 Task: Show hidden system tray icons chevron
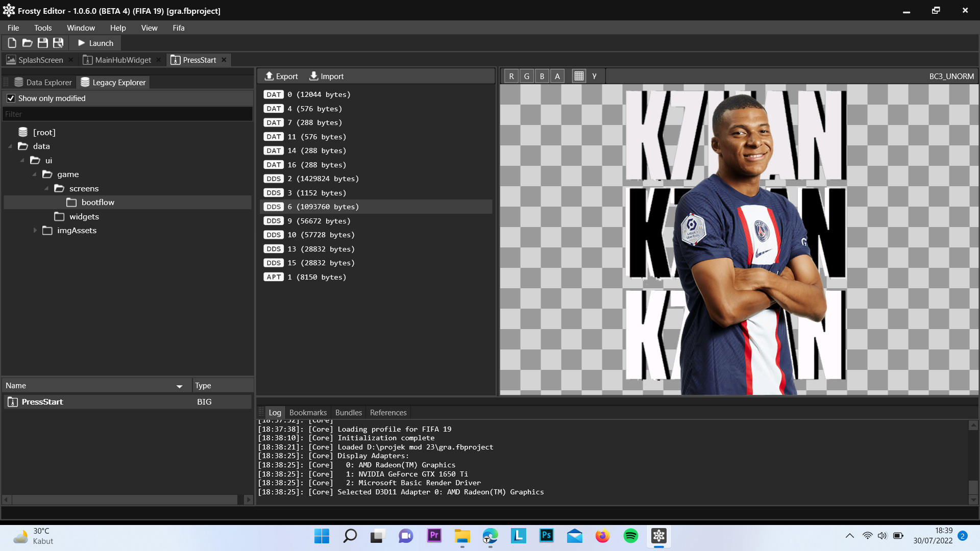coord(850,536)
